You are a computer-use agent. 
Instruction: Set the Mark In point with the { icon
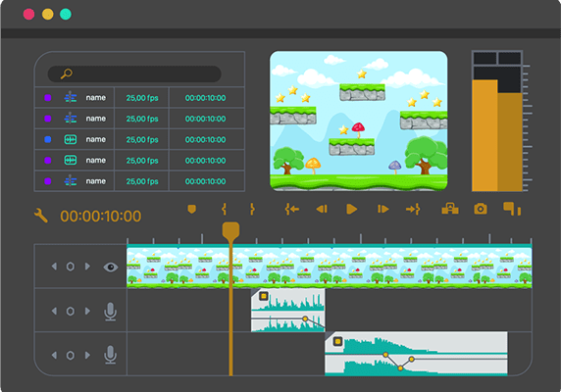[x=224, y=209]
